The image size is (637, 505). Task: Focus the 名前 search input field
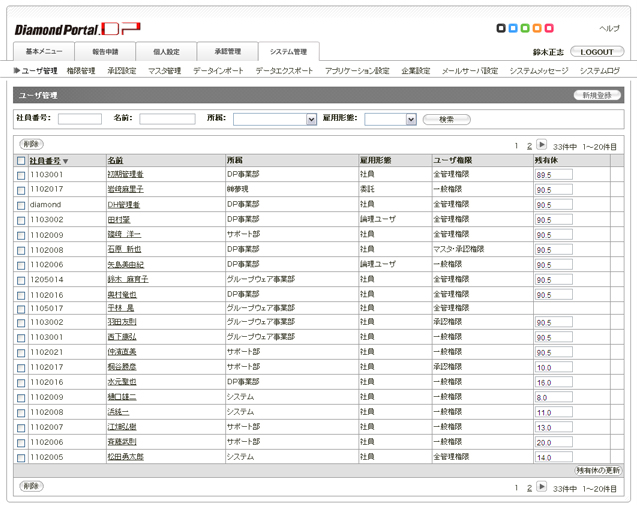(x=167, y=119)
